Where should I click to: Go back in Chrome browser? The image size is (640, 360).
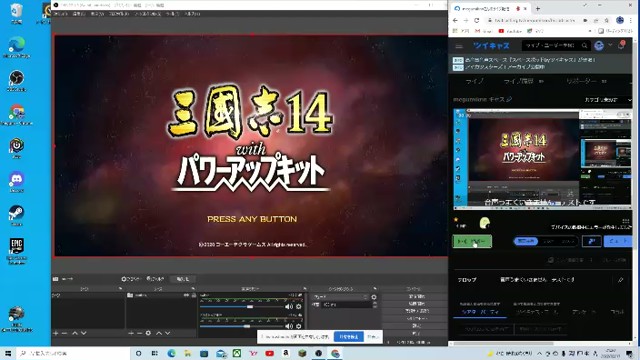tap(456, 20)
